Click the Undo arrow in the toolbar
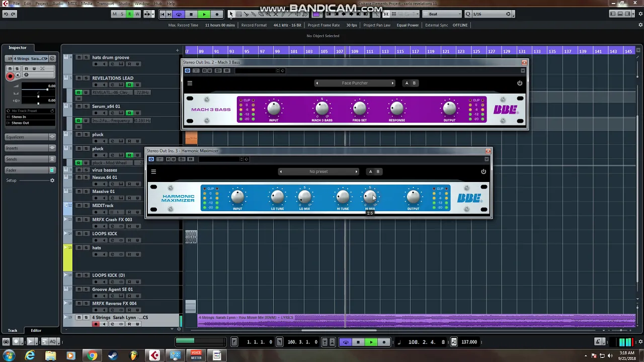 [6, 14]
